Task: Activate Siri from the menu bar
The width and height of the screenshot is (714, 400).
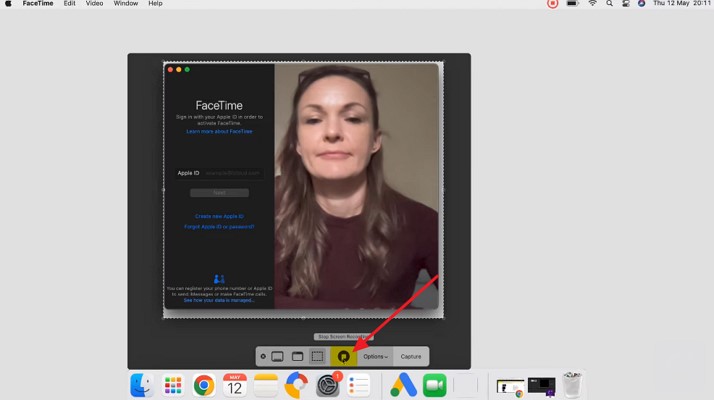Action: pos(641,4)
